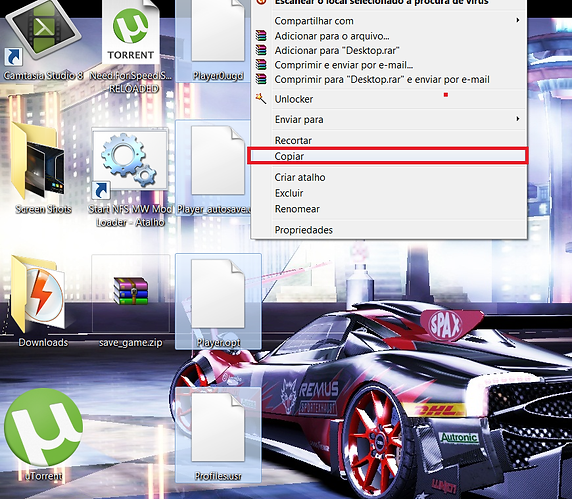
Task: Choose 'Compartilhar com' in context menu
Action: (389, 21)
